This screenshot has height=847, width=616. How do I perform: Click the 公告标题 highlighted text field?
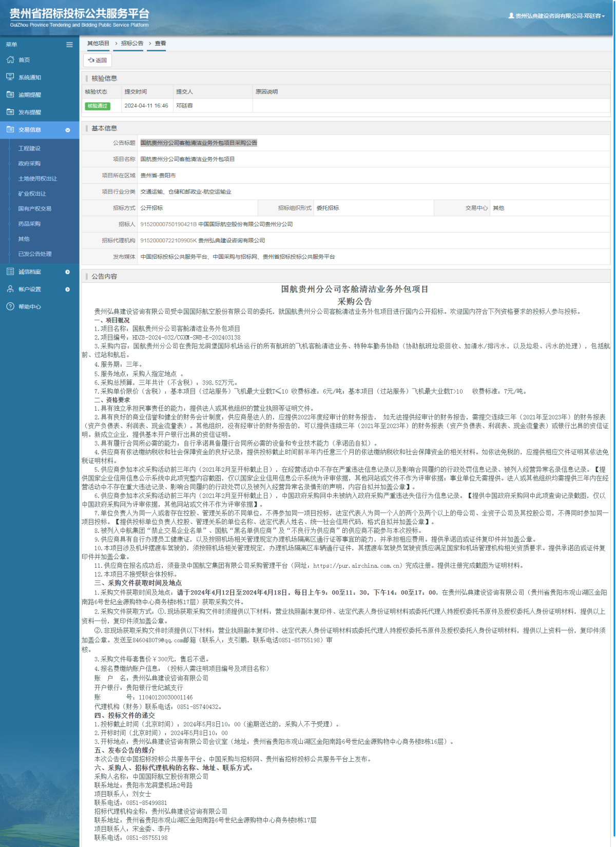point(199,143)
